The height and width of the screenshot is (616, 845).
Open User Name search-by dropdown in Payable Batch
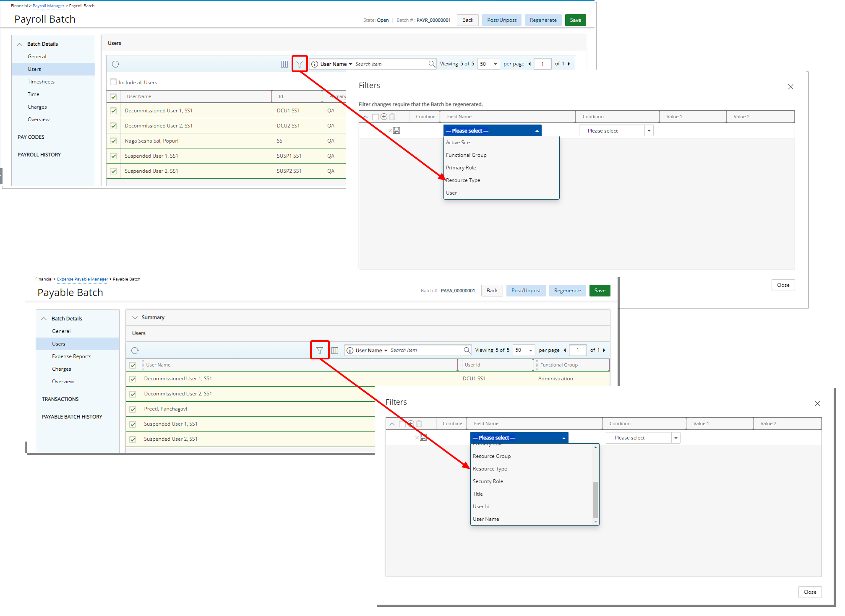371,351
